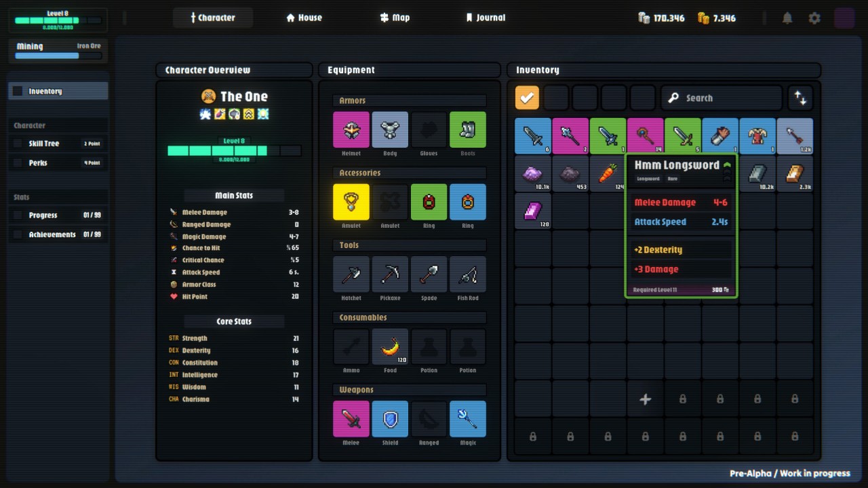Viewport: 868px width, 488px height.
Task: Click the inventory sort arrows button
Action: [800, 98]
